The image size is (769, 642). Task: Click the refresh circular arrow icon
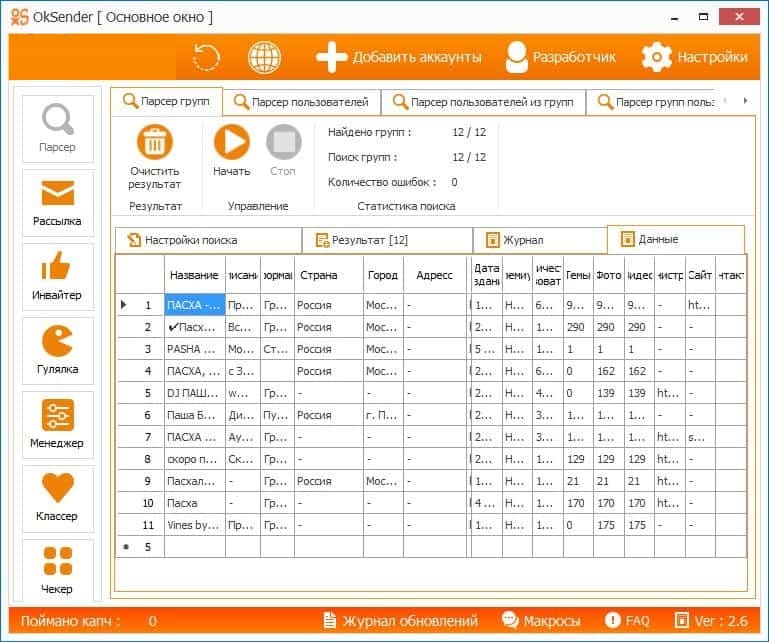[x=206, y=57]
